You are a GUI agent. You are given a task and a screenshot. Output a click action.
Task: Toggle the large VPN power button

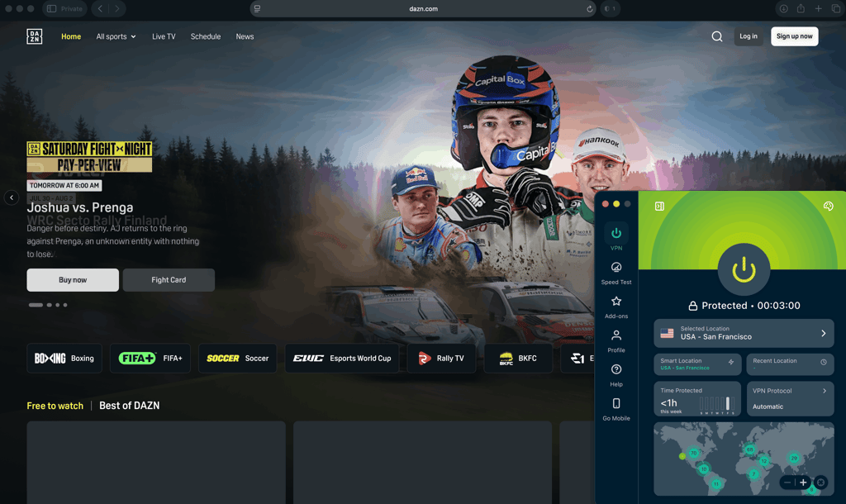tap(744, 269)
